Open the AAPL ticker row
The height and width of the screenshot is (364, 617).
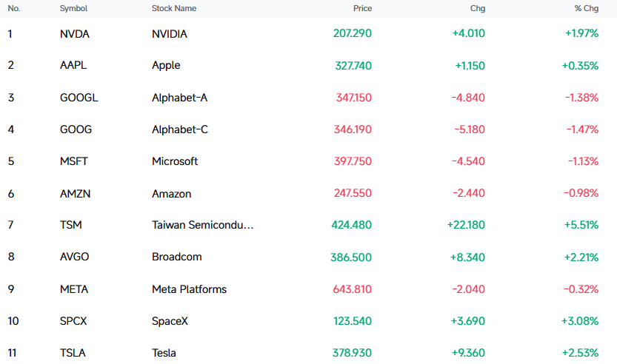(x=308, y=65)
